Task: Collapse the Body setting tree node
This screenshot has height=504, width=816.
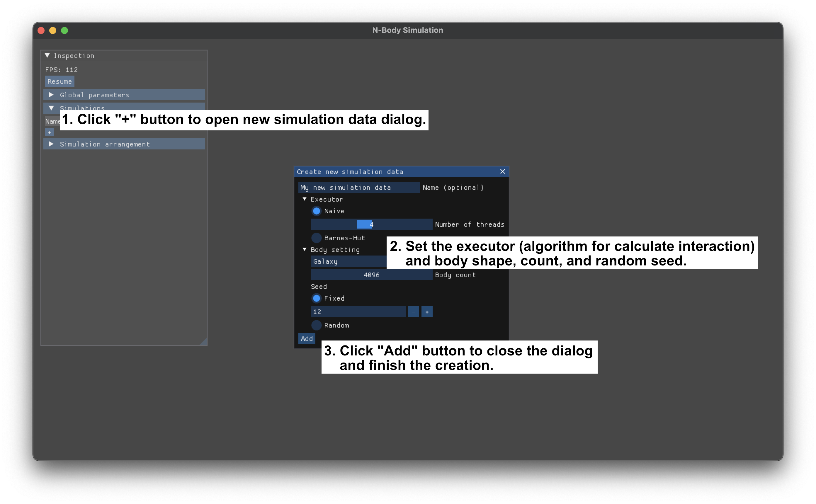Action: click(304, 249)
